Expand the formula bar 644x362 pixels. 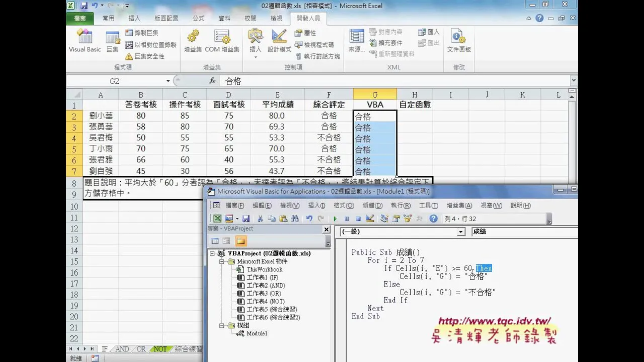point(574,80)
